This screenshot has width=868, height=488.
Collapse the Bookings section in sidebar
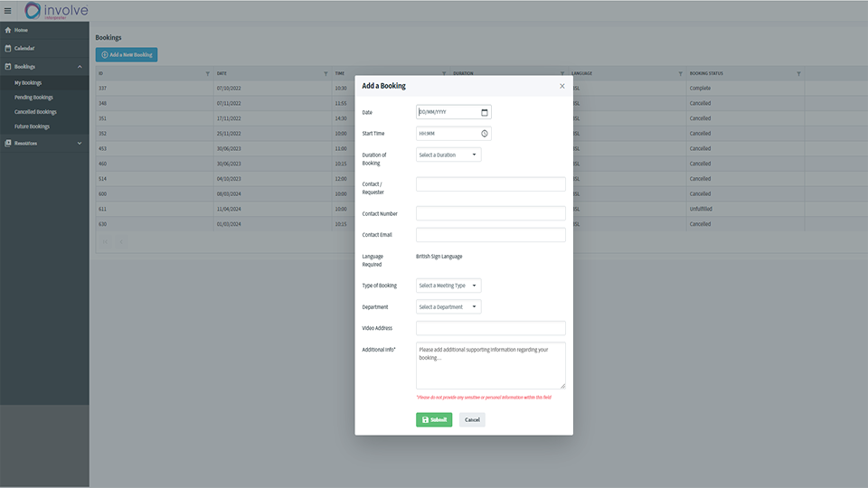click(x=79, y=67)
